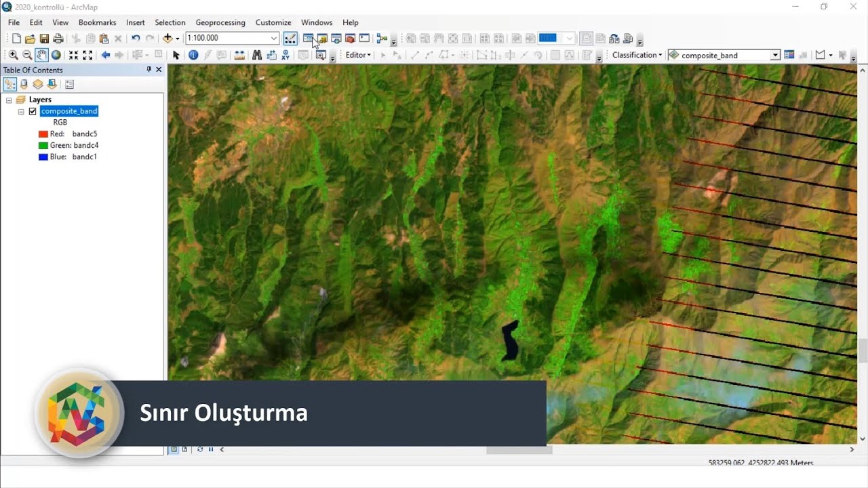Open the Measure ruler tool
868x488 pixels.
pos(239,55)
